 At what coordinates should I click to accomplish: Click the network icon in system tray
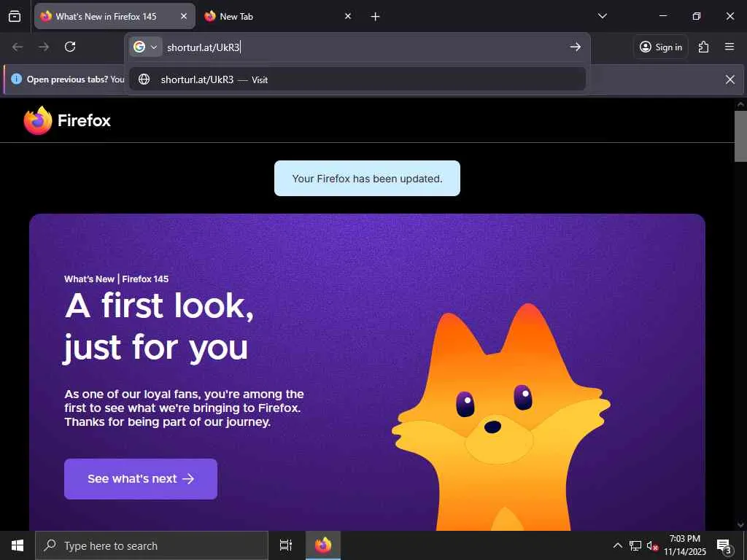[635, 545]
